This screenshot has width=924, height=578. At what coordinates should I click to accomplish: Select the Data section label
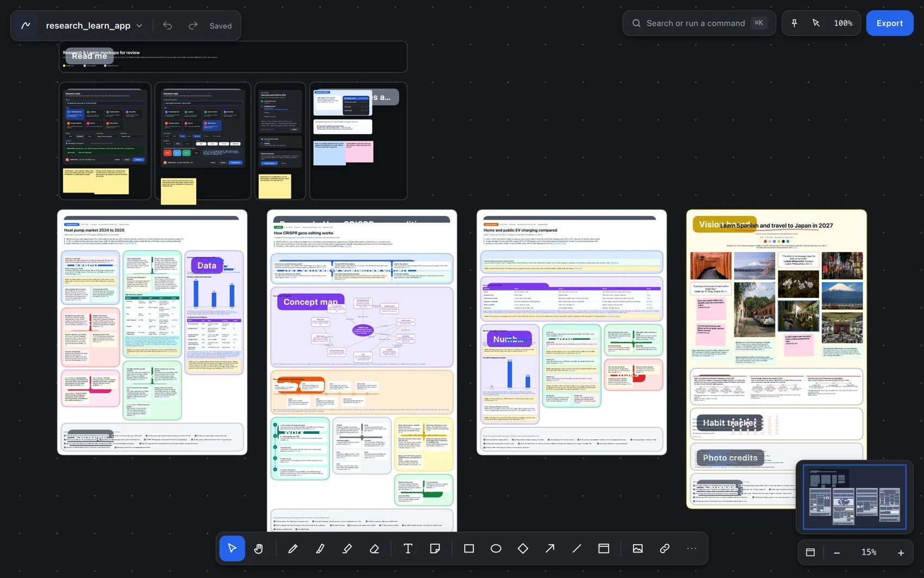point(207,265)
